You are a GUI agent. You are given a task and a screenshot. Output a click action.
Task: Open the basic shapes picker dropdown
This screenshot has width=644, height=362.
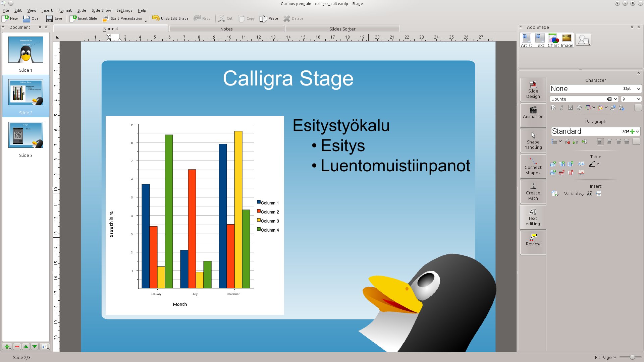tap(583, 40)
